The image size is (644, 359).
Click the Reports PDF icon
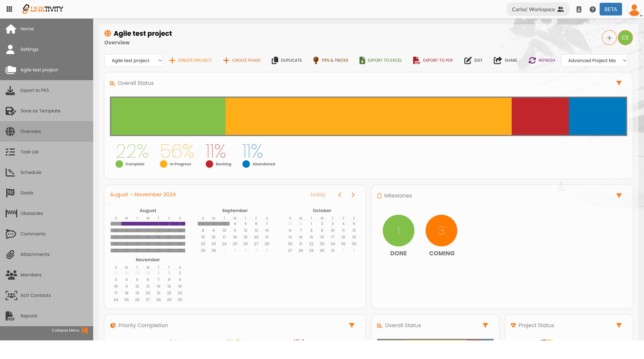pos(10,316)
